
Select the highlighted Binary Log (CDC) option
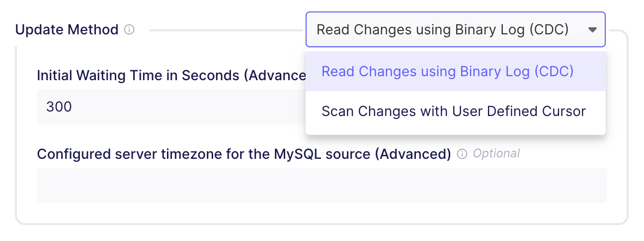click(447, 72)
